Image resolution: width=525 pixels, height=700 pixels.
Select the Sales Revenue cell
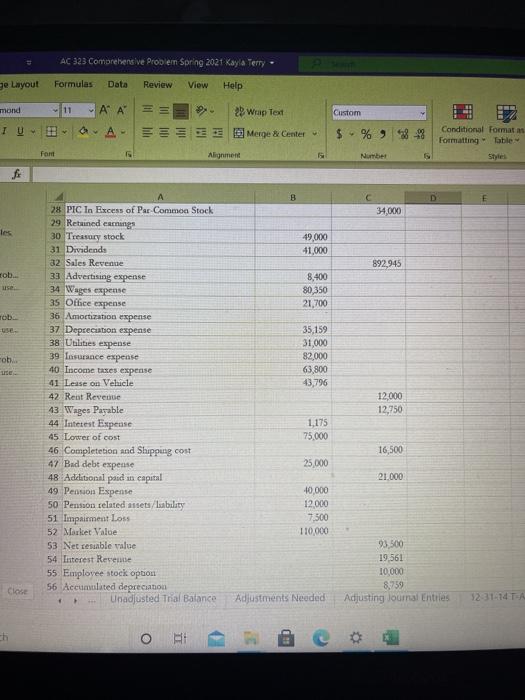click(x=159, y=262)
